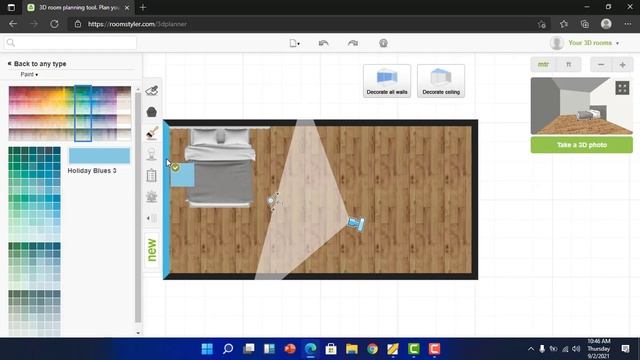This screenshot has height=360, width=640.
Task: Click the paint panel scrollbar
Action: [x=138, y=207]
